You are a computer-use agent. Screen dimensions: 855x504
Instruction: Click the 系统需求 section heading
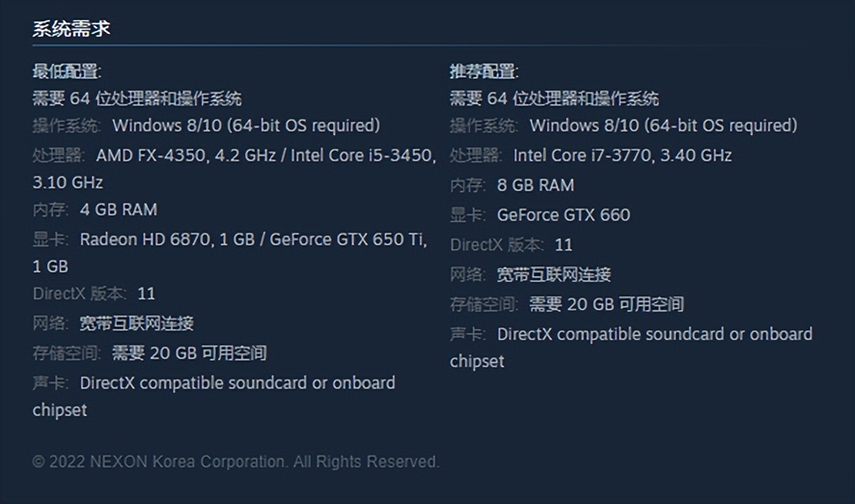[71, 29]
